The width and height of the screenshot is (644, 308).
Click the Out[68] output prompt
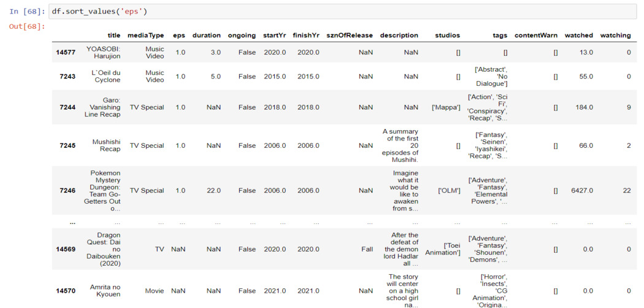click(27, 26)
